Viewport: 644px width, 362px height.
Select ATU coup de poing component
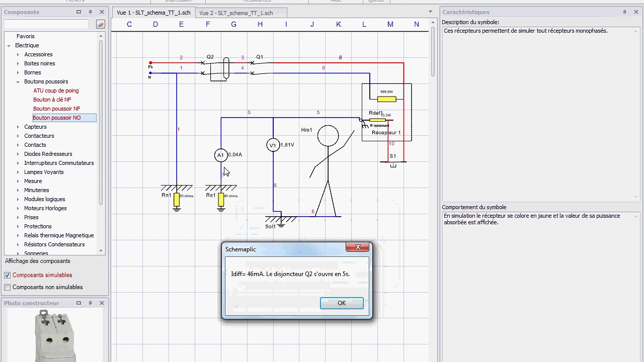[56, 90]
